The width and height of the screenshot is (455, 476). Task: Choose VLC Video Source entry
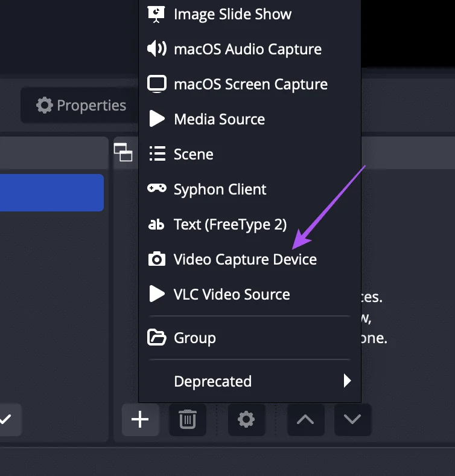coord(250,294)
